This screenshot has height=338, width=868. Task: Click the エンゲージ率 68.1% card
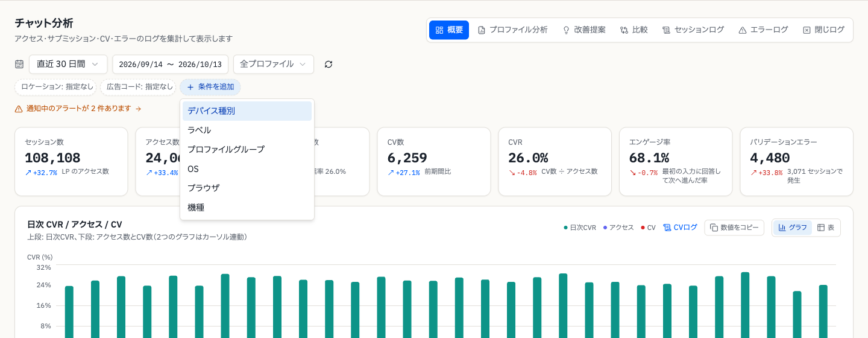pyautogui.click(x=676, y=162)
